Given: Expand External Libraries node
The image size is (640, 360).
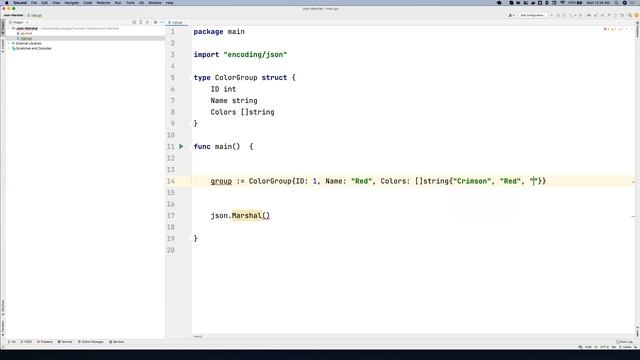Looking at the screenshot, I should pos(9,43).
